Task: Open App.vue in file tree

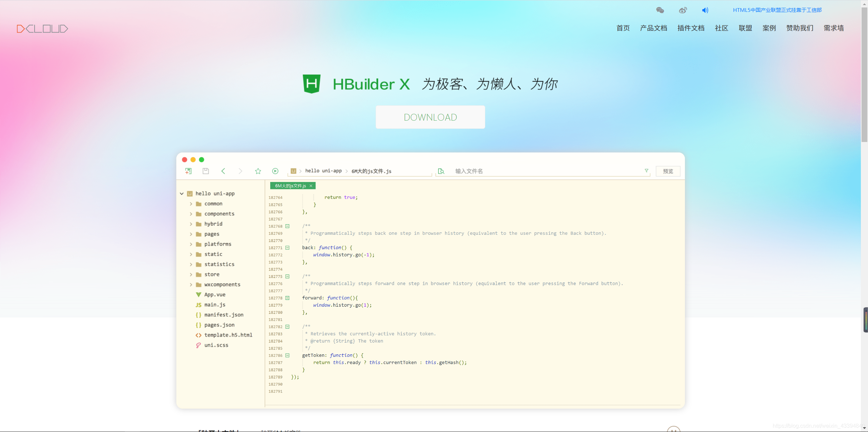Action: [x=215, y=294]
